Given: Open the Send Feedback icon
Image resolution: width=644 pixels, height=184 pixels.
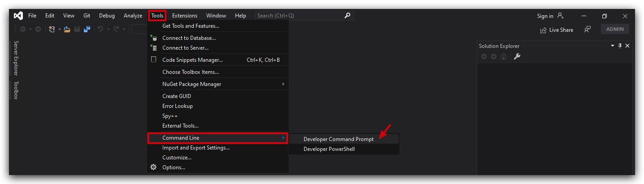Looking at the screenshot, I should pos(587,30).
